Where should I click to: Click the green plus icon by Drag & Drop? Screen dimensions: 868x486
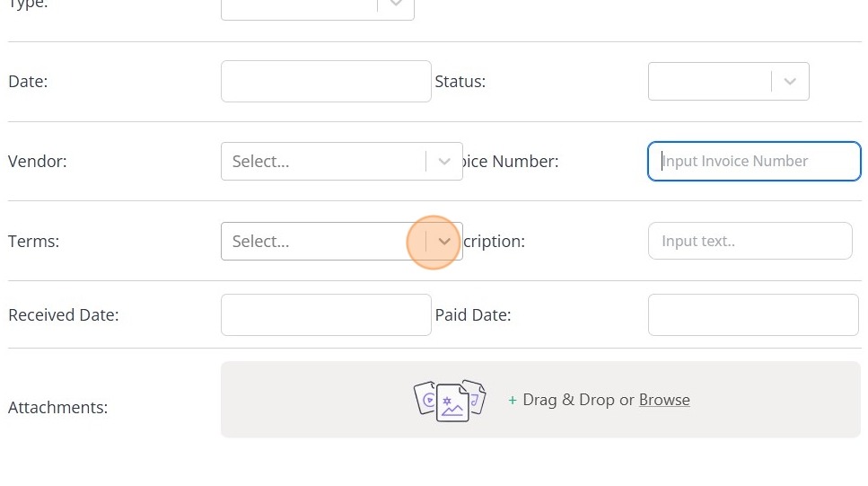click(x=513, y=401)
